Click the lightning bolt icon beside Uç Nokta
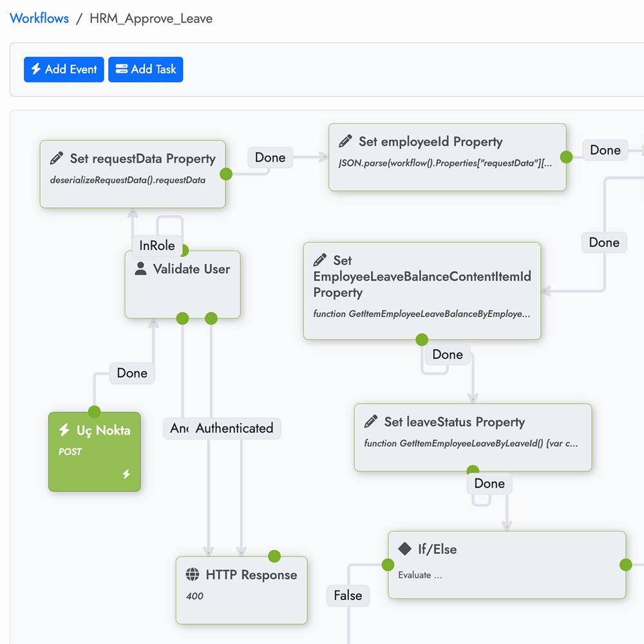The height and width of the screenshot is (644, 644). (x=64, y=430)
